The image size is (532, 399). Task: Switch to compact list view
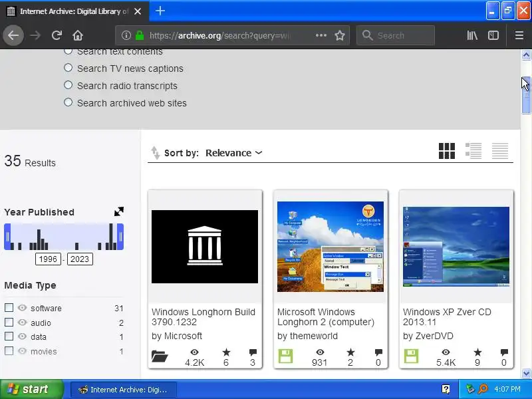(500, 151)
